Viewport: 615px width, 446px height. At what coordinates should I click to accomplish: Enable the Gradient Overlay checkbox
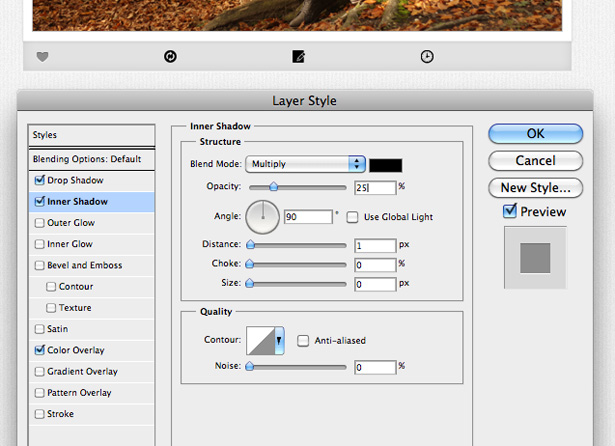(39, 371)
